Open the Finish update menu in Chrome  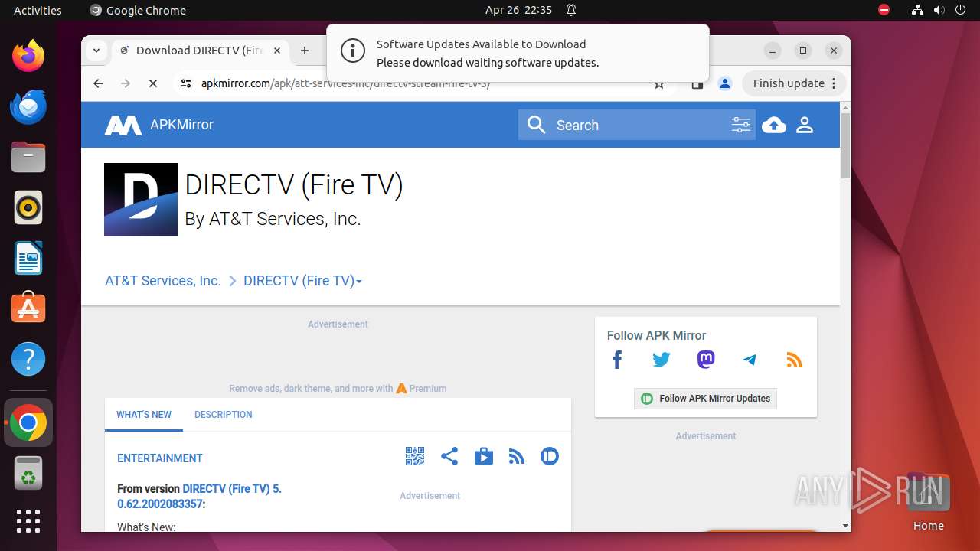pyautogui.click(x=794, y=83)
